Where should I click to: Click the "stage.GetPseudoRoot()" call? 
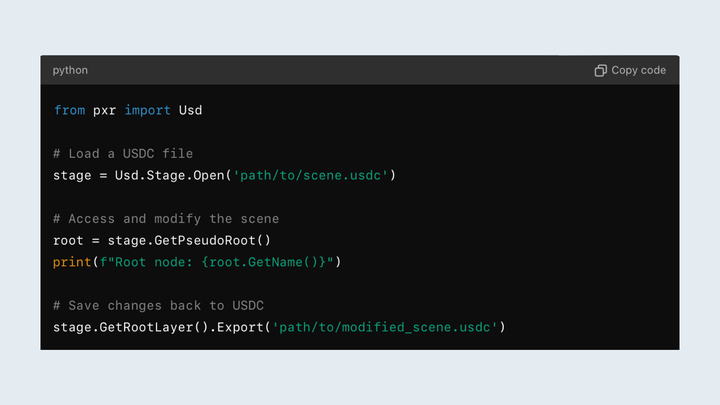tap(189, 240)
